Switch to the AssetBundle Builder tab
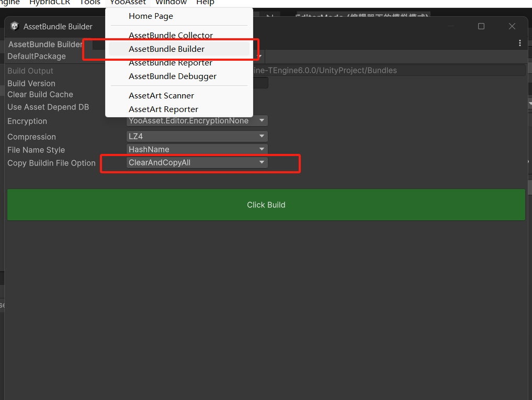This screenshot has width=532, height=400. (46, 45)
